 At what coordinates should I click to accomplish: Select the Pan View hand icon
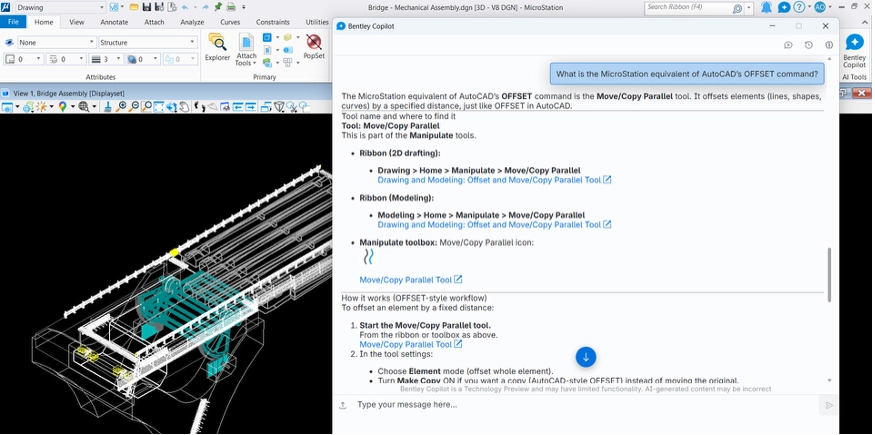click(184, 107)
